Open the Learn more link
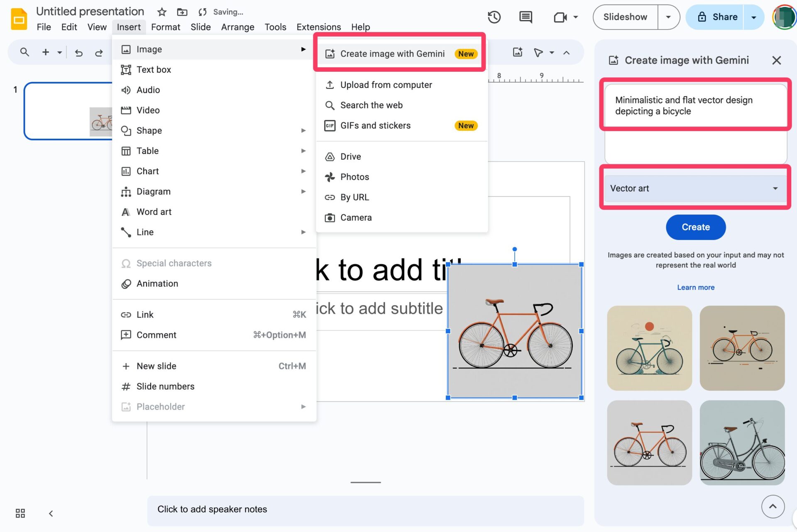 pos(696,287)
